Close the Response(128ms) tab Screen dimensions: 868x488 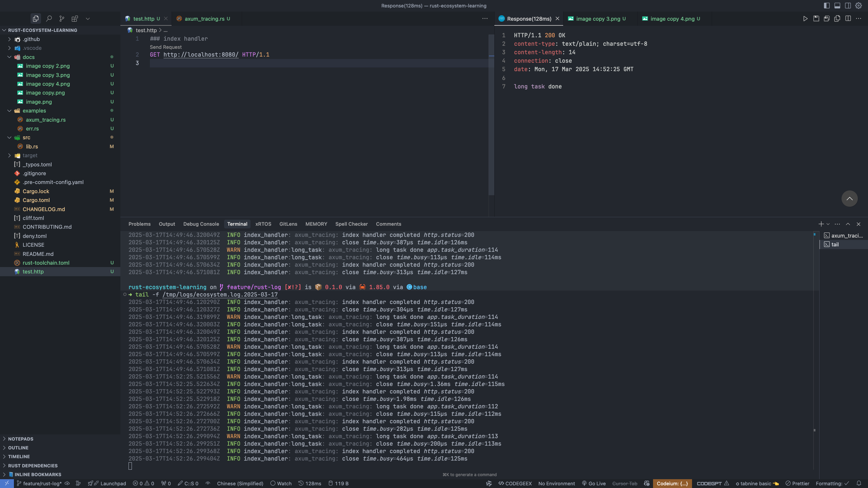(x=557, y=19)
